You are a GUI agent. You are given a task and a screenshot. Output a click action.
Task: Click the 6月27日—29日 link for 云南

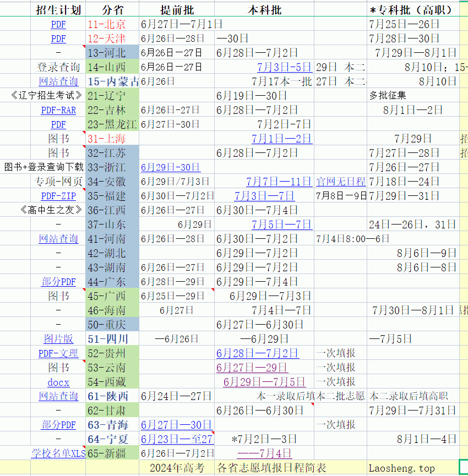click(252, 368)
